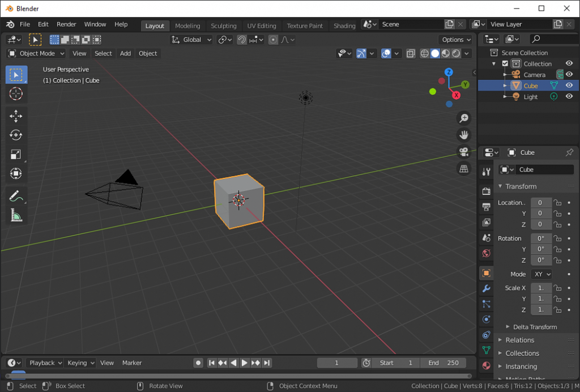Click the camera icon in viewport side gizmos
Screen dimensions: 580x392
[x=464, y=151]
